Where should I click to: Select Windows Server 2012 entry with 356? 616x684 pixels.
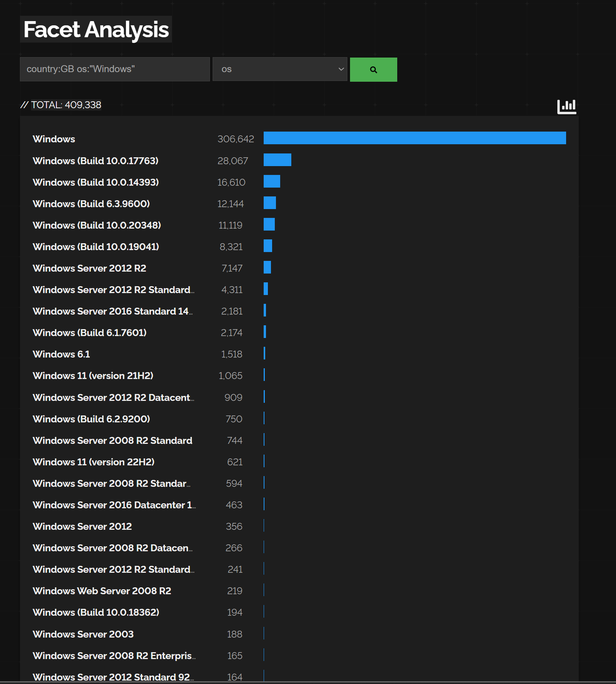(x=82, y=526)
